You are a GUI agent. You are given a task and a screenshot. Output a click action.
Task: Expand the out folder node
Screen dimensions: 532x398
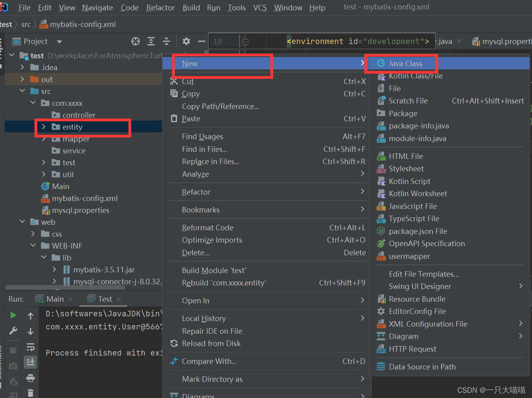[23, 79]
